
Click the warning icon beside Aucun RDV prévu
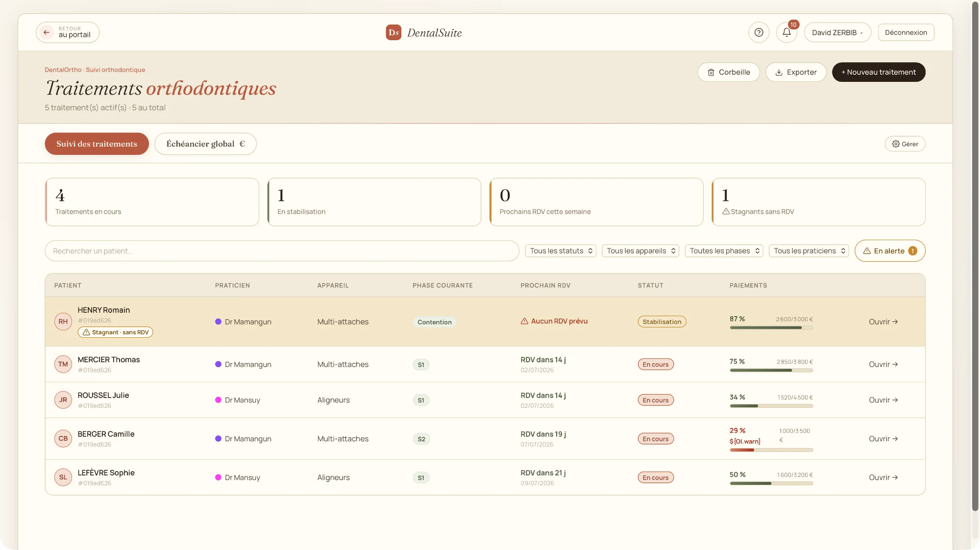coord(524,321)
